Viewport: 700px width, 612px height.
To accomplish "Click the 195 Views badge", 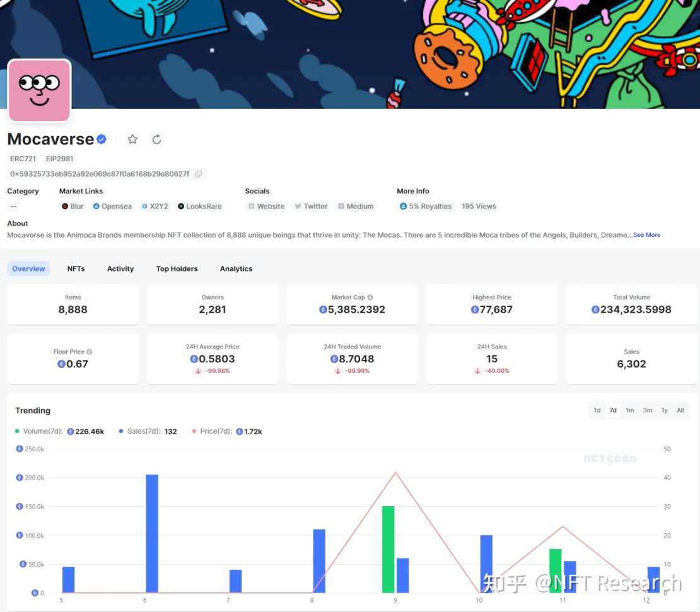I will pos(479,206).
